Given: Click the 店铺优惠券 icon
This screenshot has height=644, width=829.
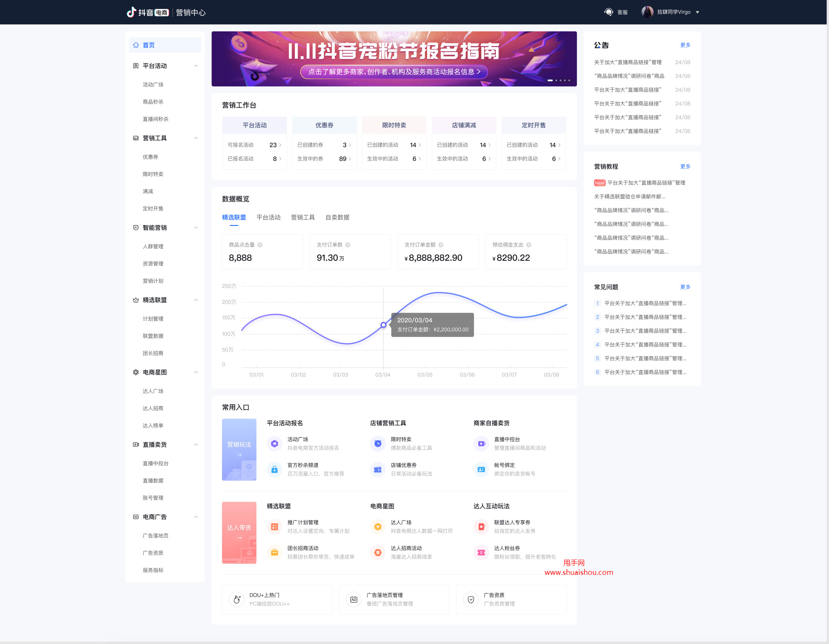Looking at the screenshot, I should click(x=378, y=470).
